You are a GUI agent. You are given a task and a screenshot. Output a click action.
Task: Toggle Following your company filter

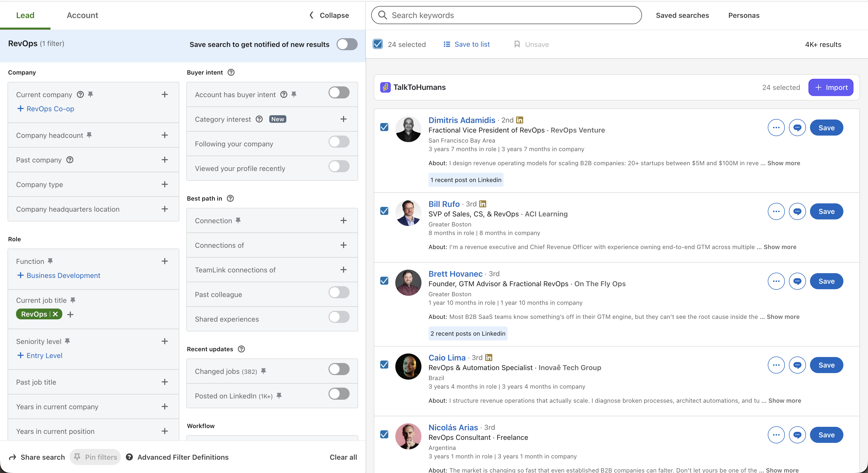pyautogui.click(x=339, y=142)
